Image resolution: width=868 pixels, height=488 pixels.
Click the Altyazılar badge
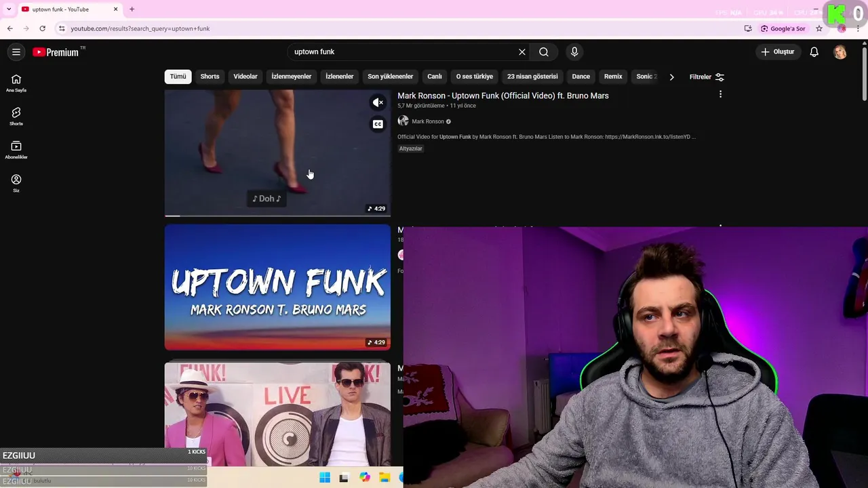(410, 148)
